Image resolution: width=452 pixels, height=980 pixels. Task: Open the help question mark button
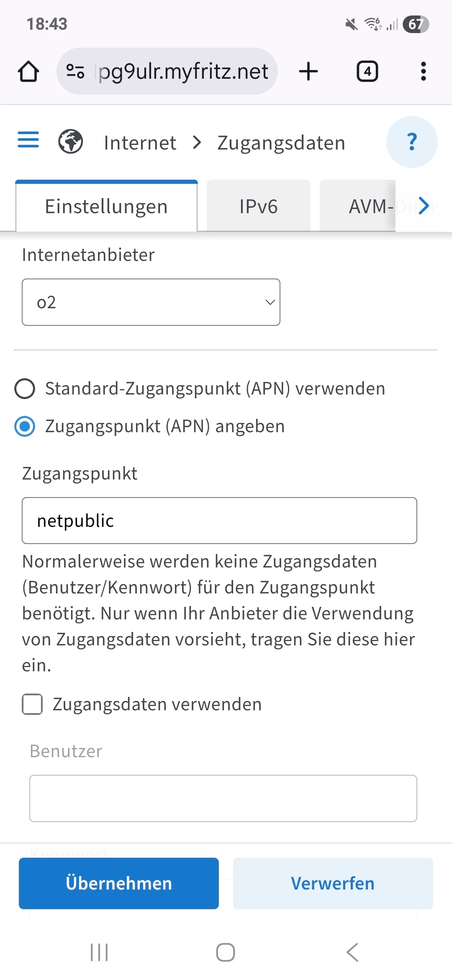pyautogui.click(x=412, y=142)
